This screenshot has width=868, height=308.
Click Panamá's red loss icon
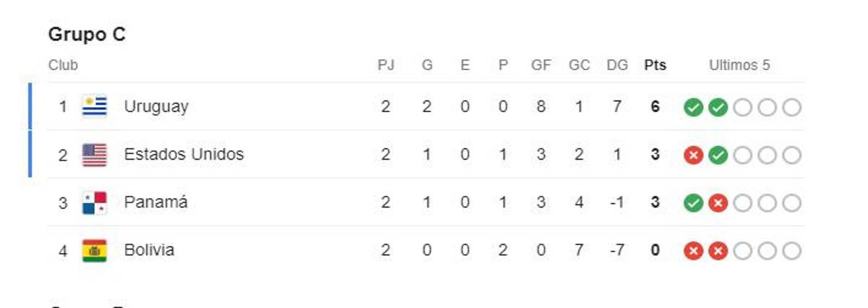(x=718, y=203)
